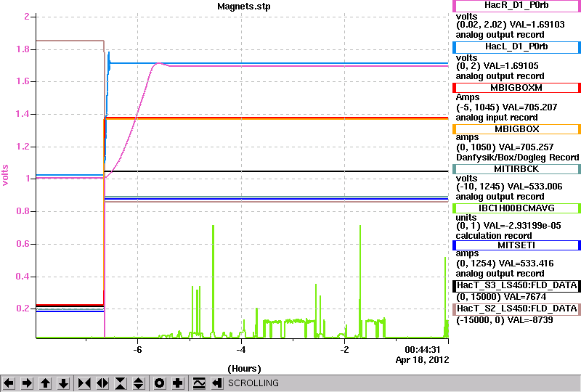Select the blue MITSETI legend entry
Screen dimensions: 581x392
(516, 245)
